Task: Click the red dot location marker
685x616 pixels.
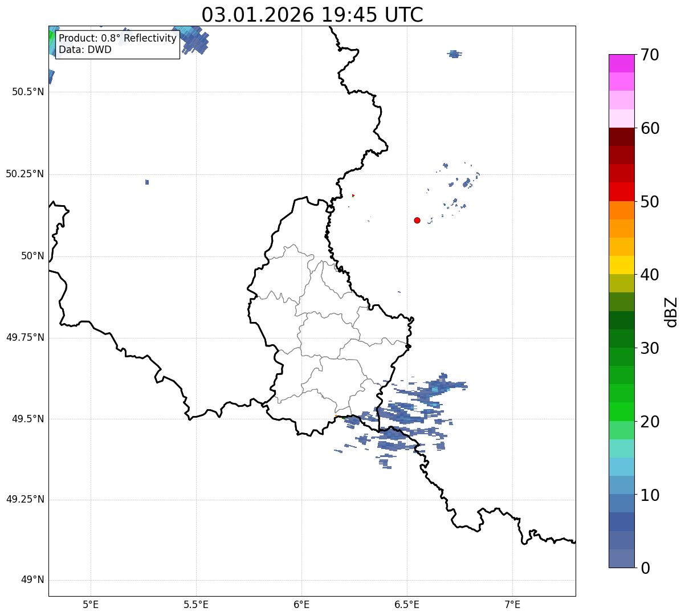Action: (x=417, y=220)
